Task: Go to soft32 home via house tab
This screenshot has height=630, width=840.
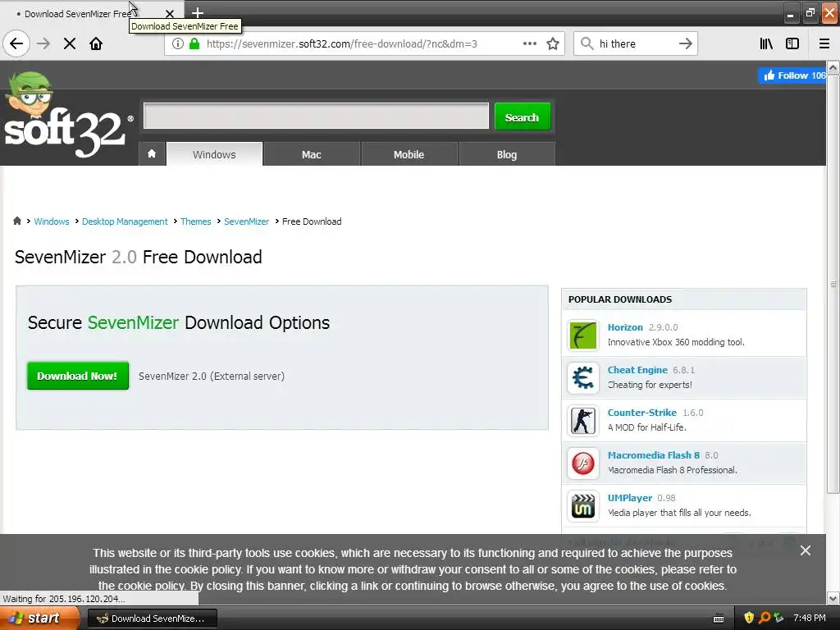Action: click(152, 154)
